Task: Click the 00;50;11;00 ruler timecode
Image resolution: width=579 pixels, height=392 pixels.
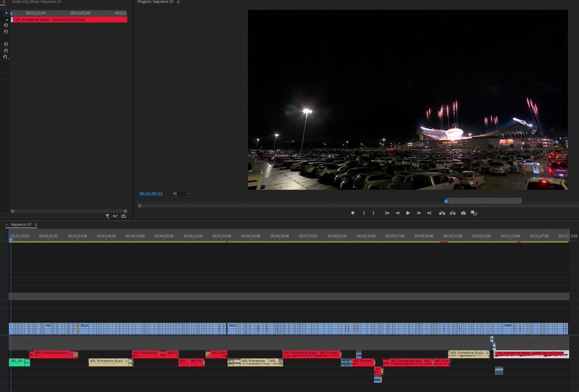Action: (x=453, y=236)
